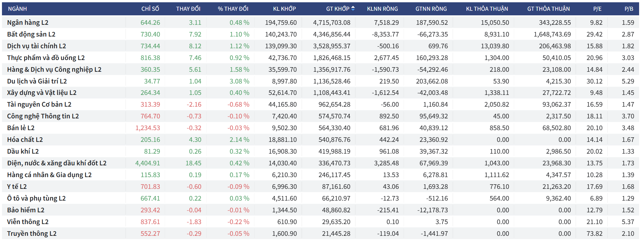Click the sort arrow icon beside GT KHỚP

[x=353, y=9]
